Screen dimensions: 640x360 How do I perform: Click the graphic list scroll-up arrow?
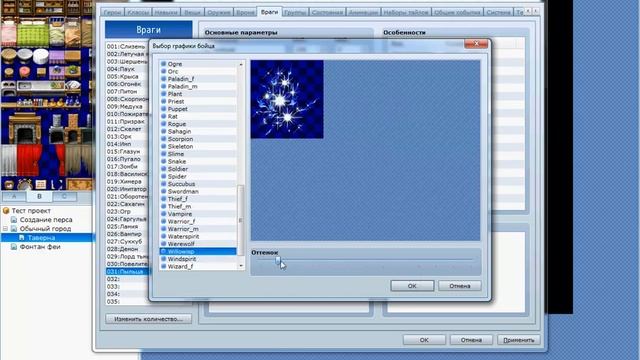coord(241,64)
